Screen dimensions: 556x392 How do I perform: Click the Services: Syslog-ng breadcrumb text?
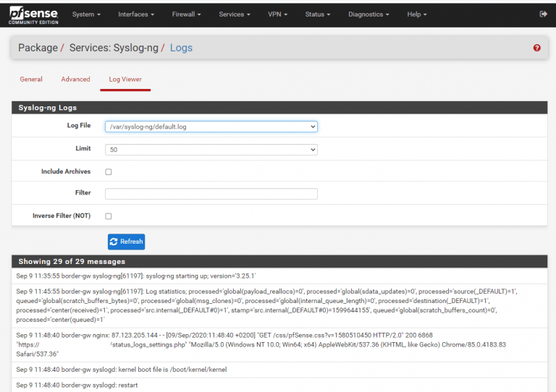tap(114, 48)
